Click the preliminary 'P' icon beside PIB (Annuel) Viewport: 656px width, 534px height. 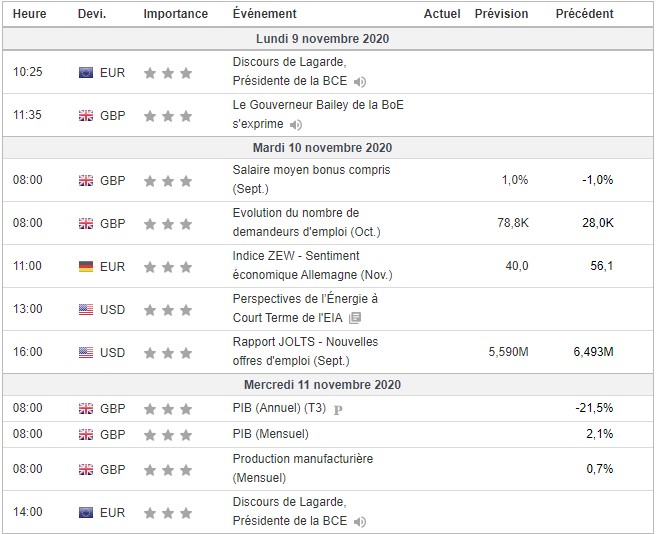(x=337, y=409)
